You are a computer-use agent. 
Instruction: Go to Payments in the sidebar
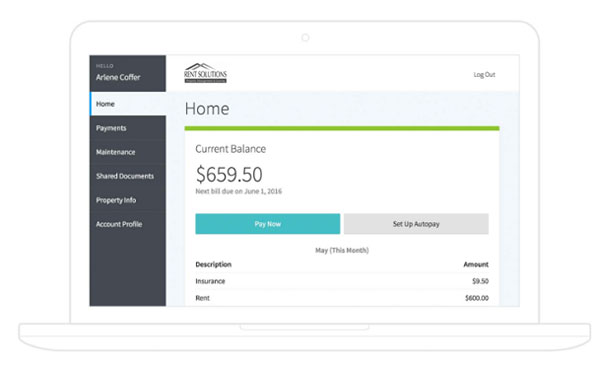coord(128,128)
